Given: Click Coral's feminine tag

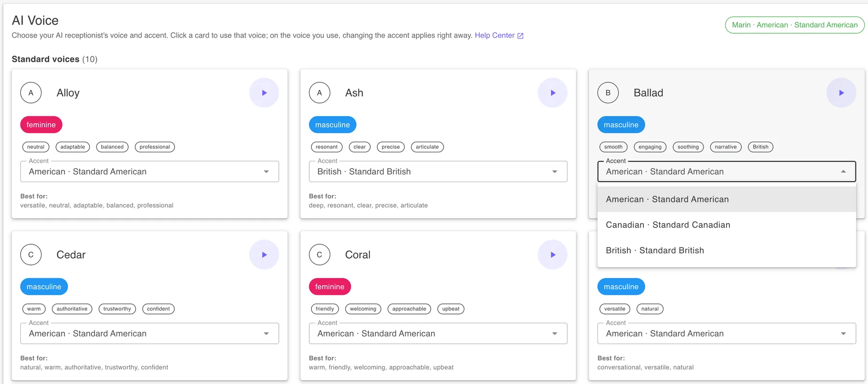Looking at the screenshot, I should tap(330, 287).
